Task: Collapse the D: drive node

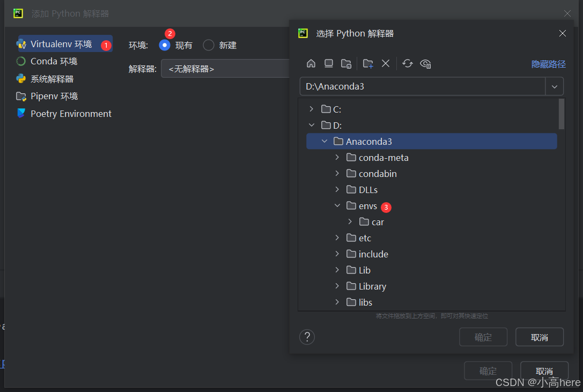Action: click(312, 125)
